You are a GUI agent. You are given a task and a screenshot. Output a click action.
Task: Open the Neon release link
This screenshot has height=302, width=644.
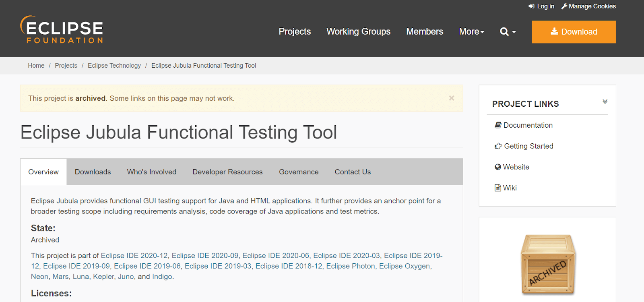click(x=39, y=277)
